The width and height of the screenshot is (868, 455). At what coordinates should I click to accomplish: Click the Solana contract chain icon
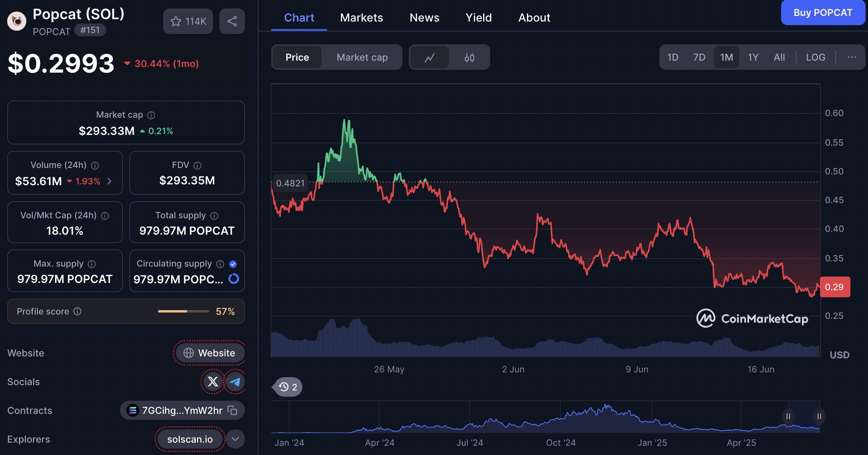click(x=132, y=410)
